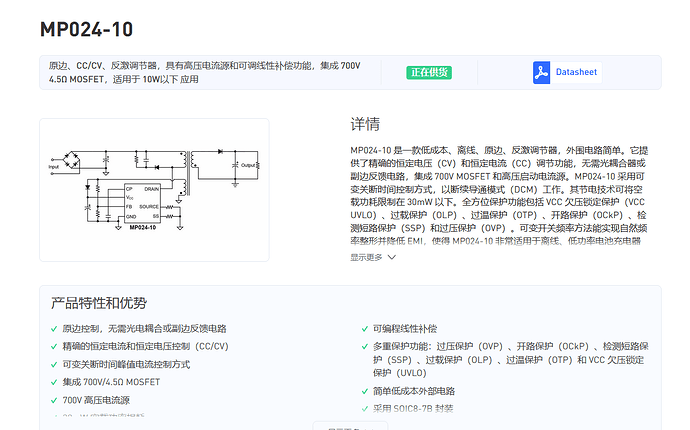Screen dimensions: 690x430
Task: Click the checkmark beside 简单低成本外部电路
Action: click(365, 391)
